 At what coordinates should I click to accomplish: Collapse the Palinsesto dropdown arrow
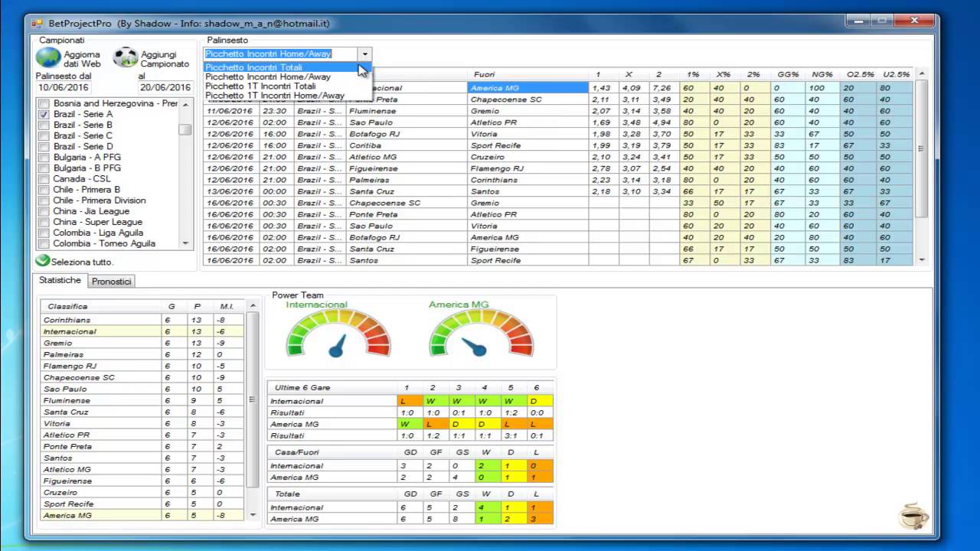click(365, 54)
